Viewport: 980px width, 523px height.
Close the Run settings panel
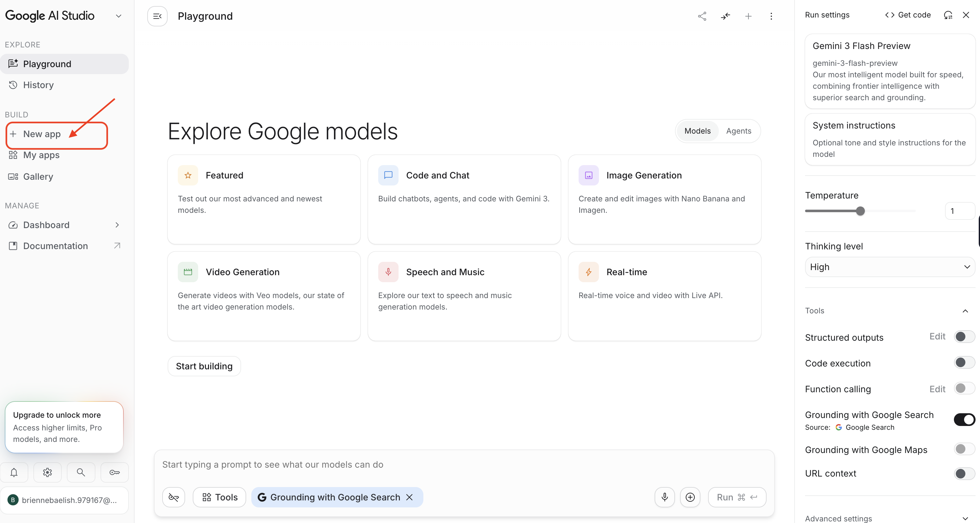(966, 15)
